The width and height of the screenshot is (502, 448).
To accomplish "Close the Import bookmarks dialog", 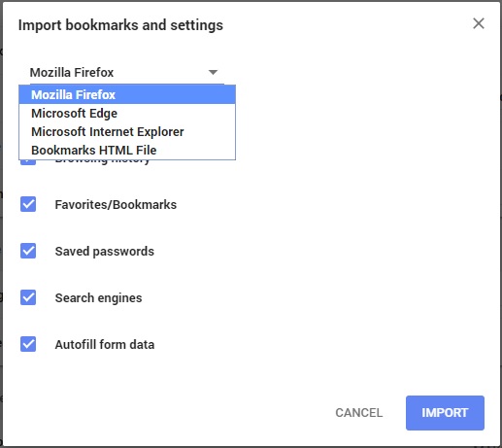I will point(479,23).
